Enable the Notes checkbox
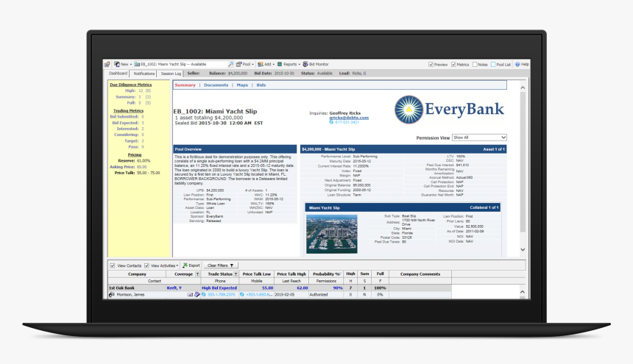 click(475, 65)
